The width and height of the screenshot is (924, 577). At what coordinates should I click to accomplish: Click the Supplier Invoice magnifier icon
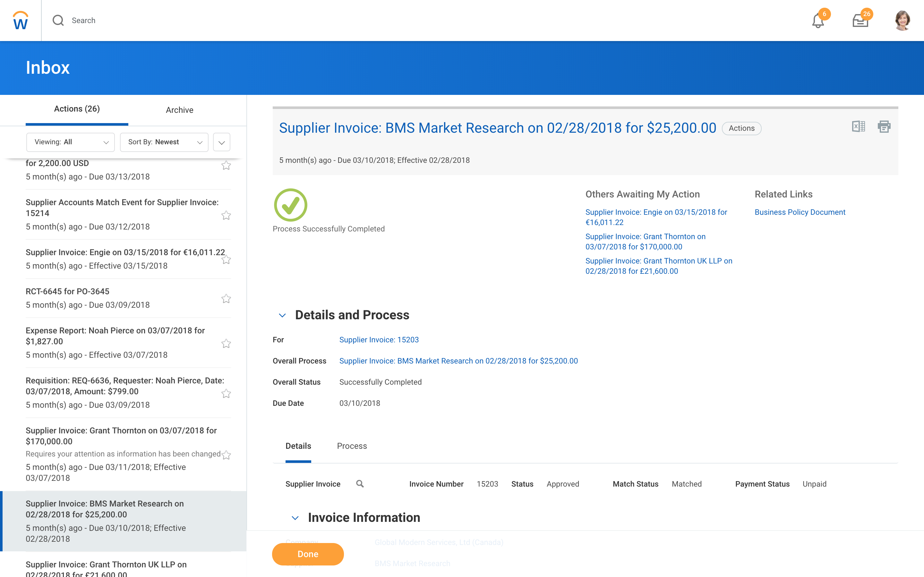pos(360,484)
